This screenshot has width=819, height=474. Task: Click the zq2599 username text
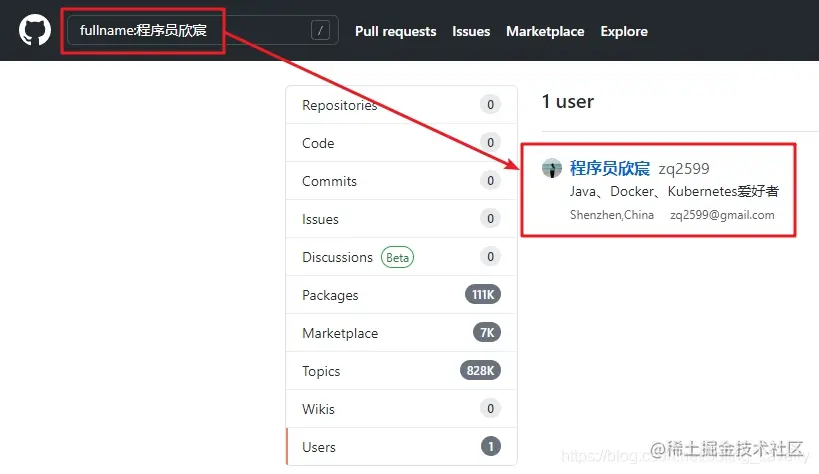(684, 169)
